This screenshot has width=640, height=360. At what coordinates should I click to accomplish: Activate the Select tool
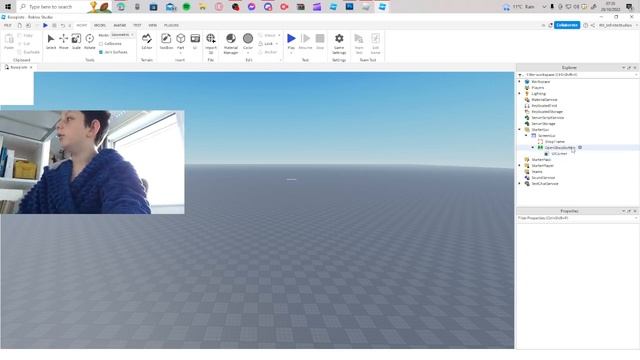[x=51, y=41]
